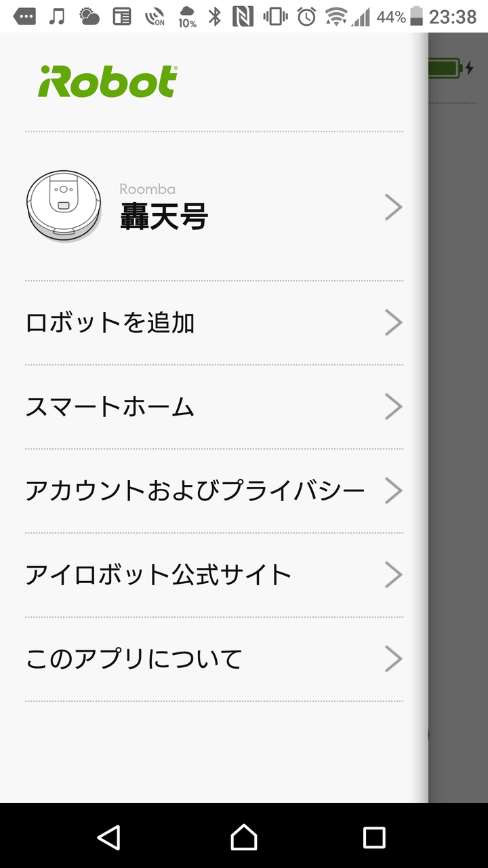This screenshot has height=868, width=488.
Task: Tap the music note status icon
Action: coord(58,16)
